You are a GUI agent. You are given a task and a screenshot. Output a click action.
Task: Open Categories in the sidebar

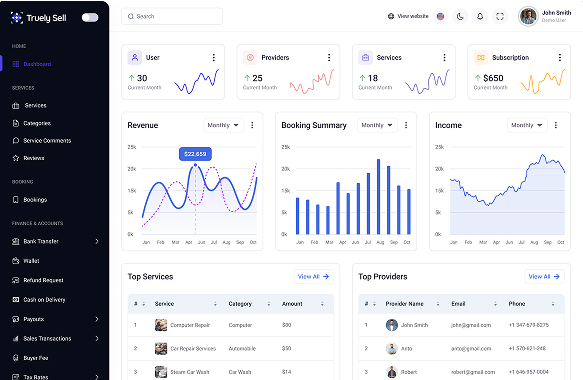(37, 123)
